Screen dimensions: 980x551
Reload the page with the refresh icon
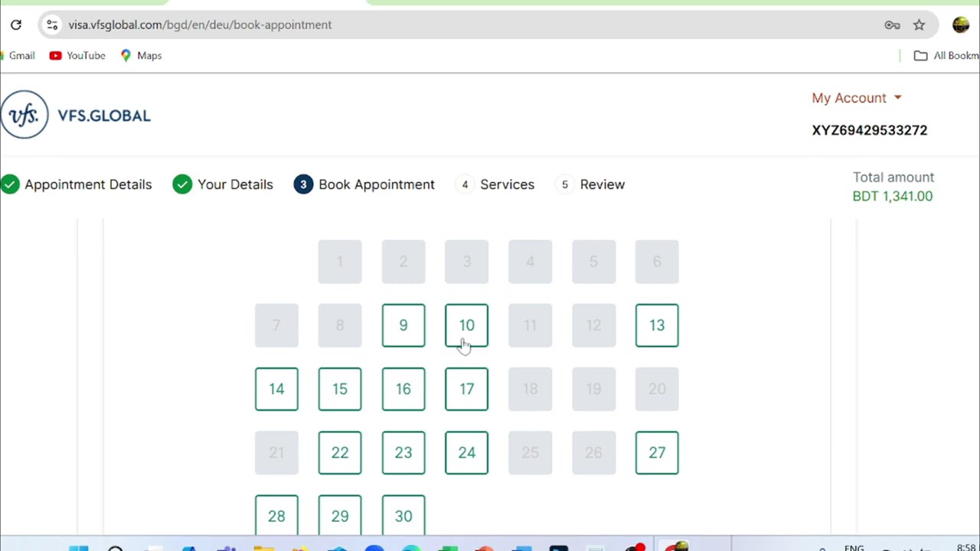[16, 24]
